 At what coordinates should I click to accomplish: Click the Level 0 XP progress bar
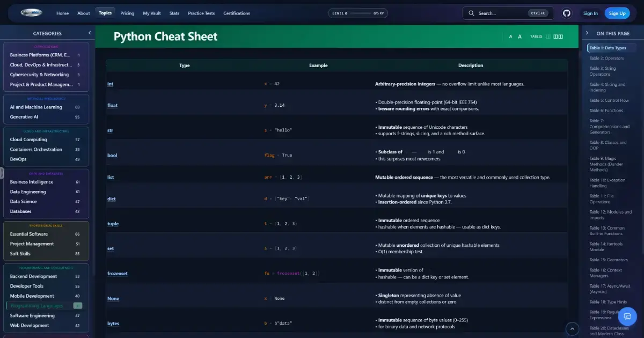pos(359,13)
